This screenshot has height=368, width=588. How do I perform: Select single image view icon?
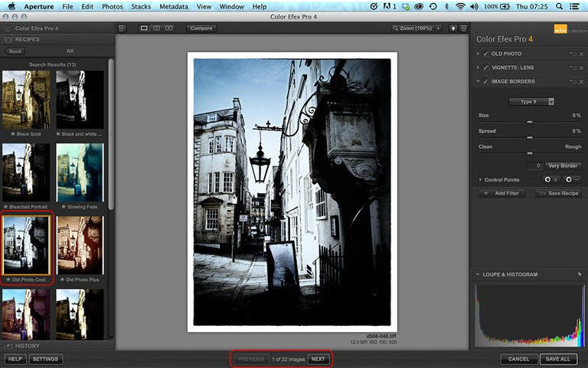pos(144,28)
